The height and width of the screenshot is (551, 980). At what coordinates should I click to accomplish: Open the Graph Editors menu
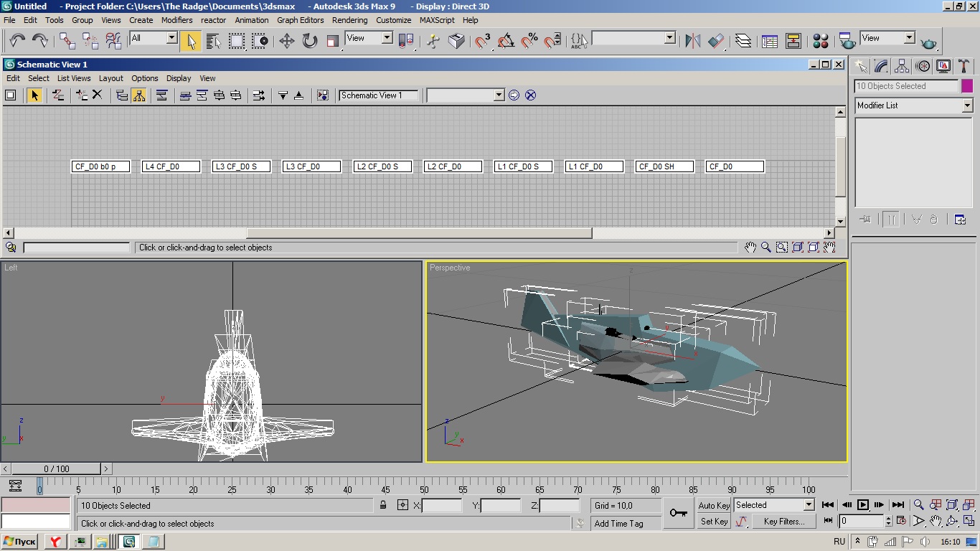point(300,20)
